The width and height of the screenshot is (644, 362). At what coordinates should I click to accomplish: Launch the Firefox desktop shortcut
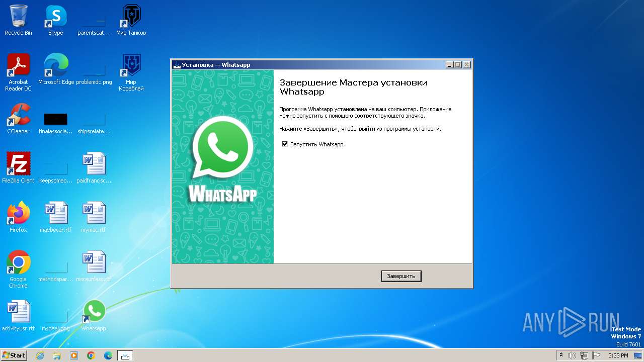pyautogui.click(x=18, y=217)
